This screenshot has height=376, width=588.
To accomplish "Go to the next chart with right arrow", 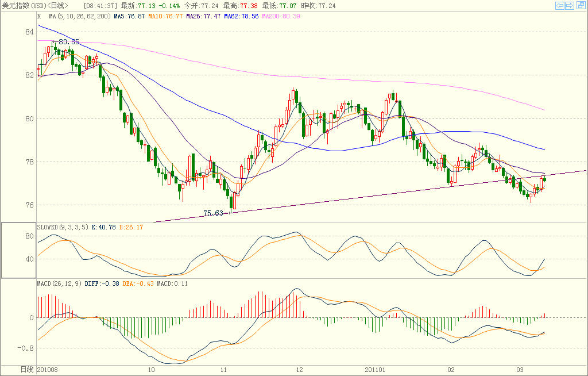I will (569, 5).
